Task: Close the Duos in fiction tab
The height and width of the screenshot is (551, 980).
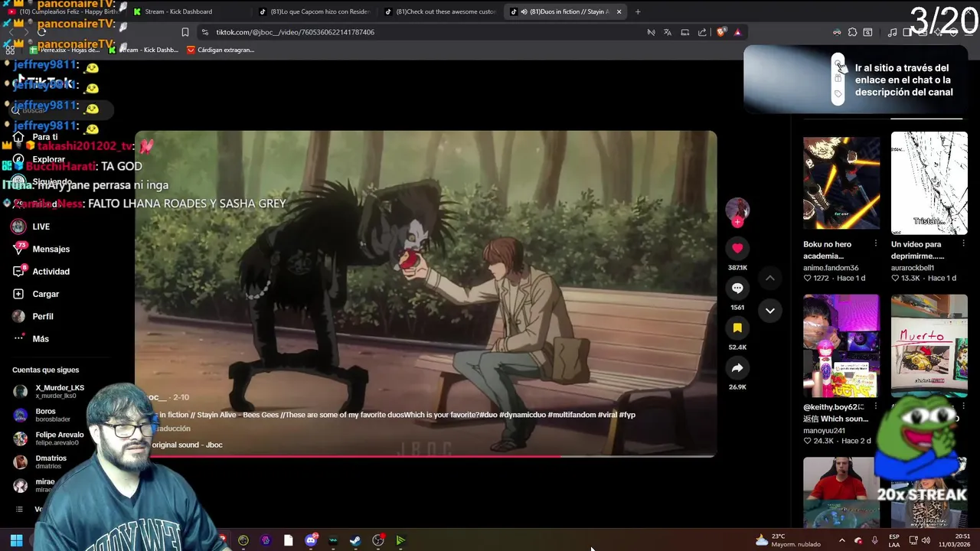Action: coord(619,11)
